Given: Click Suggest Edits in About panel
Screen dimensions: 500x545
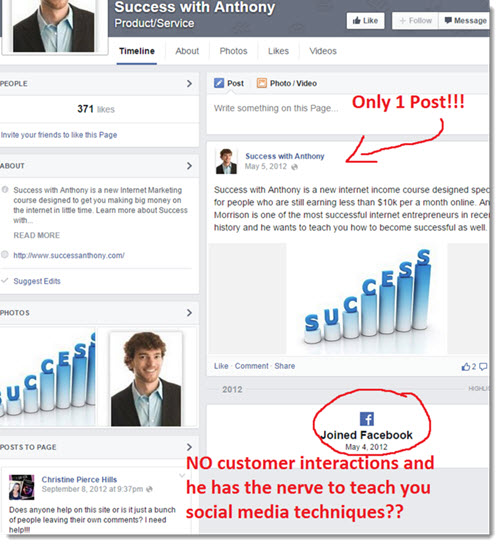Looking at the screenshot, I should pyautogui.click(x=37, y=281).
